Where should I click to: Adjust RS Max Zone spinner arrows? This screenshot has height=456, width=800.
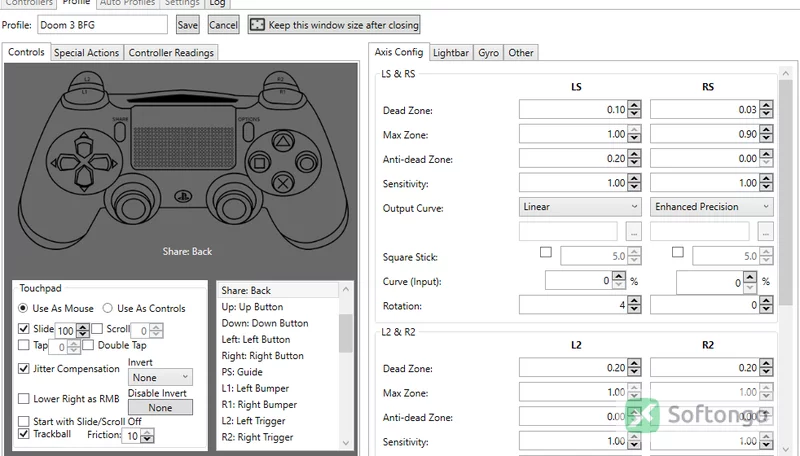pos(766,134)
